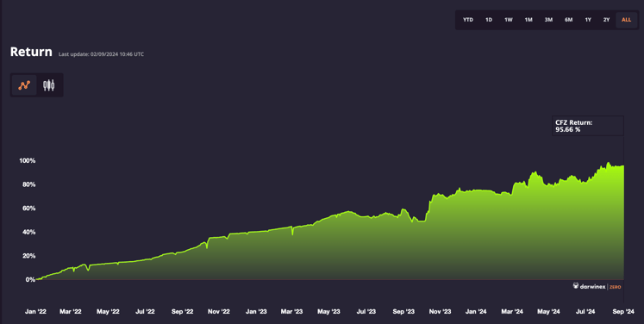Click the 60% y-axis label
The width and height of the screenshot is (644, 324).
[x=28, y=209]
